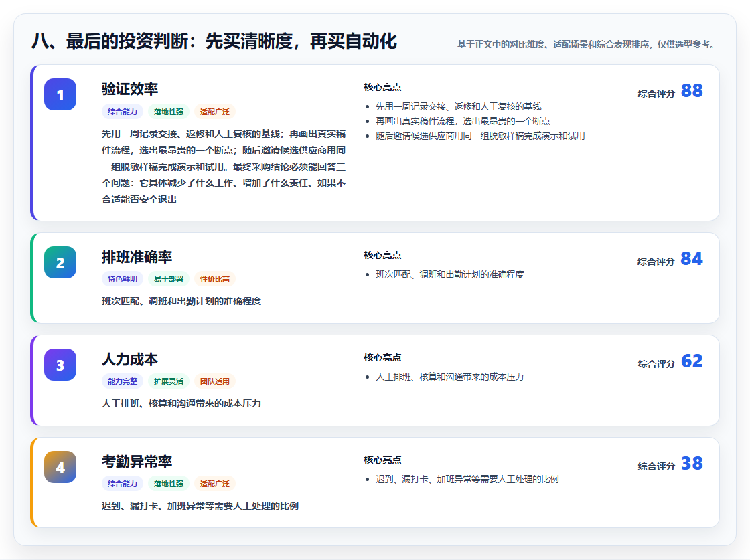Click the rank 1 number badge
Screen dimensions: 750x560
(x=60, y=94)
